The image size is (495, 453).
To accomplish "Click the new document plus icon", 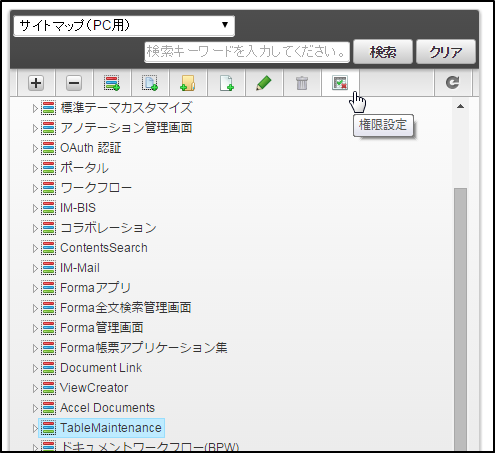I will point(226,83).
